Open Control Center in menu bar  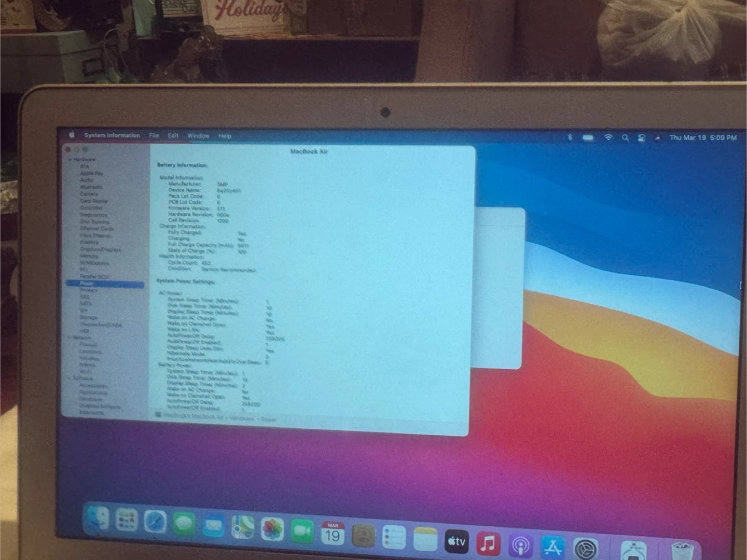tap(642, 138)
